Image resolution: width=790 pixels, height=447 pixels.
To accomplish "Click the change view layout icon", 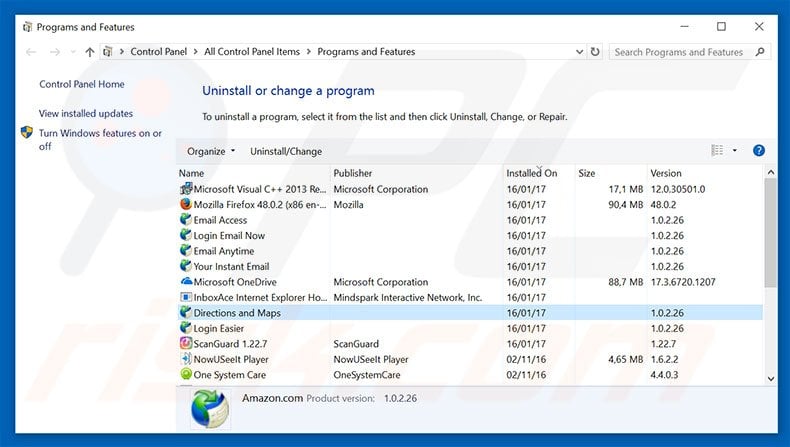I will click(717, 150).
